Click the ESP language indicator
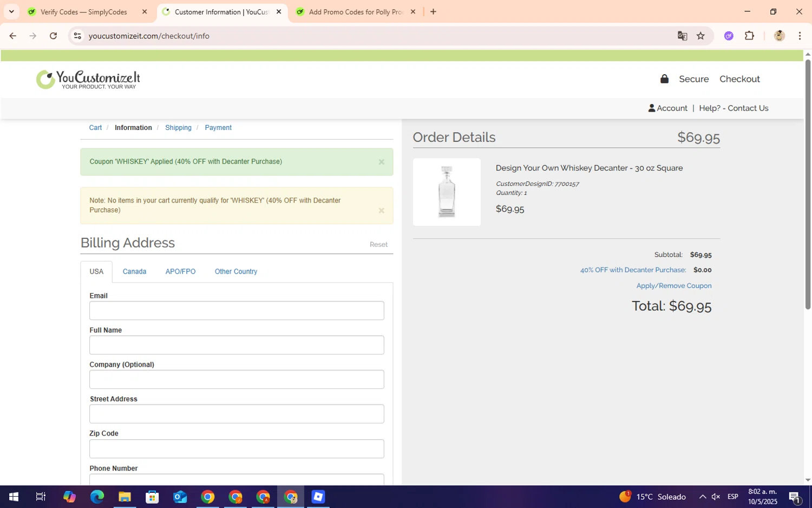This screenshot has height=508, width=812. click(x=733, y=497)
